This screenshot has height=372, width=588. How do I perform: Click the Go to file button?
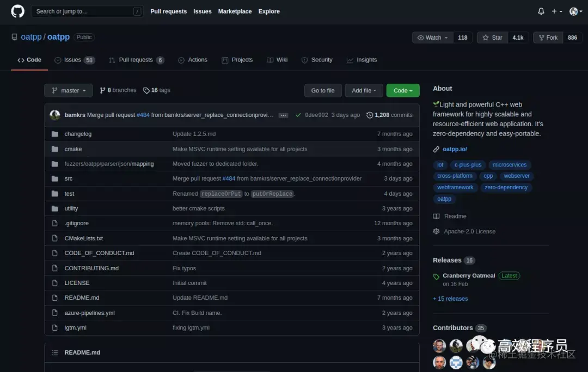(x=322, y=90)
